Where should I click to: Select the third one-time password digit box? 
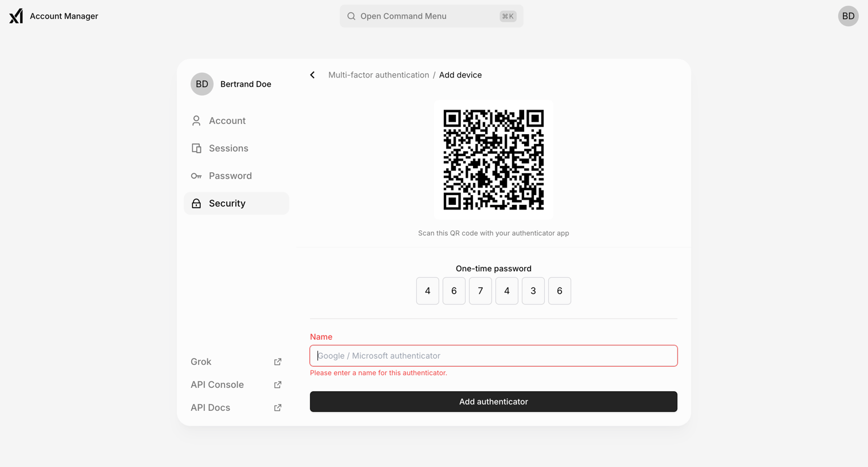480,291
